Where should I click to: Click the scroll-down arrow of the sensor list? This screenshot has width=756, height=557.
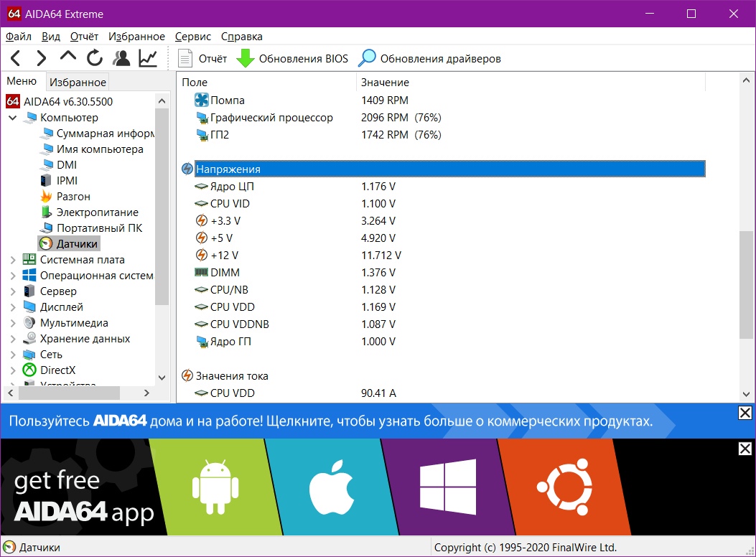point(746,394)
